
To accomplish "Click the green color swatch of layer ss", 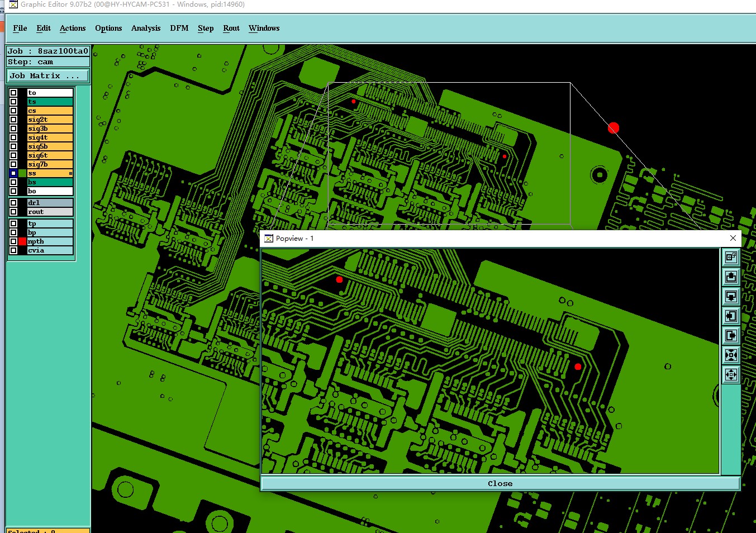I will click(22, 173).
